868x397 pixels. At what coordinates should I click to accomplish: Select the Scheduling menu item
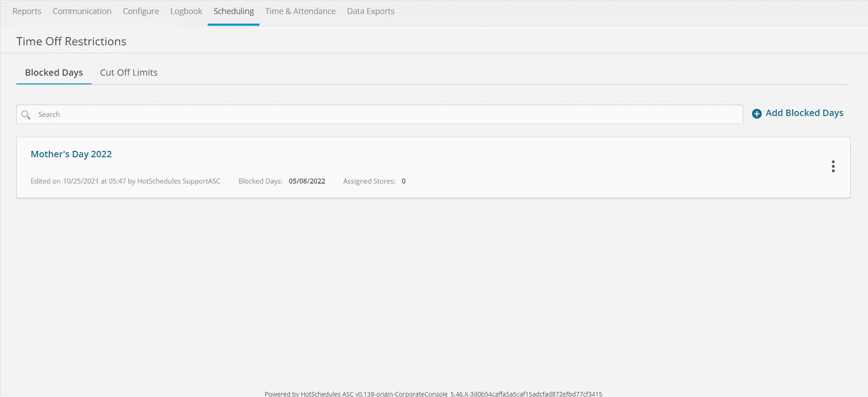[x=233, y=11]
